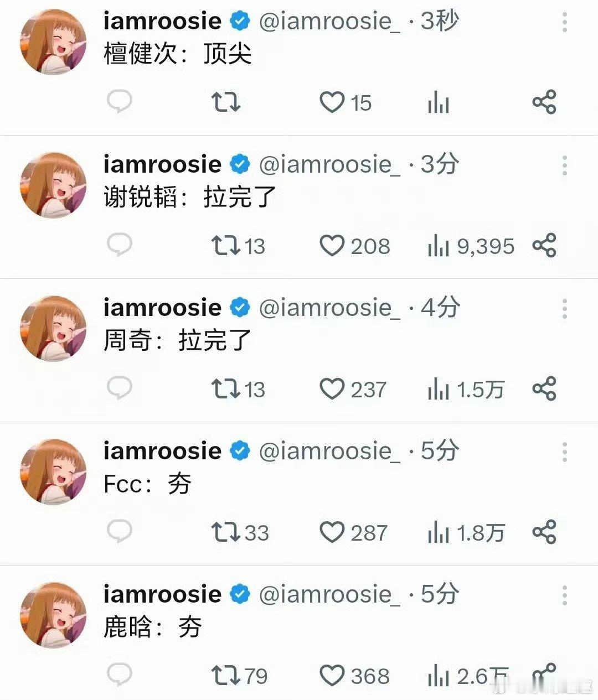Reply to the 谢锐韬 tweet
Image resolution: width=598 pixels, height=700 pixels.
[x=119, y=245]
